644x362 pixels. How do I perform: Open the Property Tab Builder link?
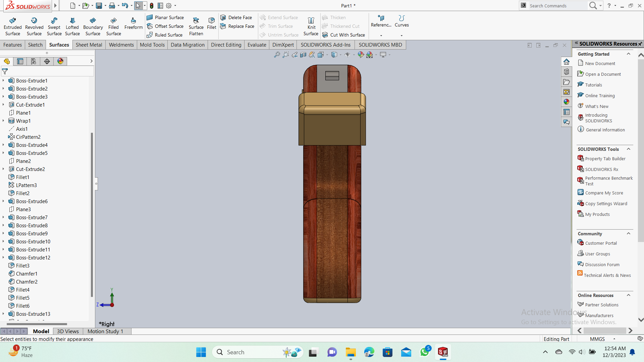tap(605, 159)
